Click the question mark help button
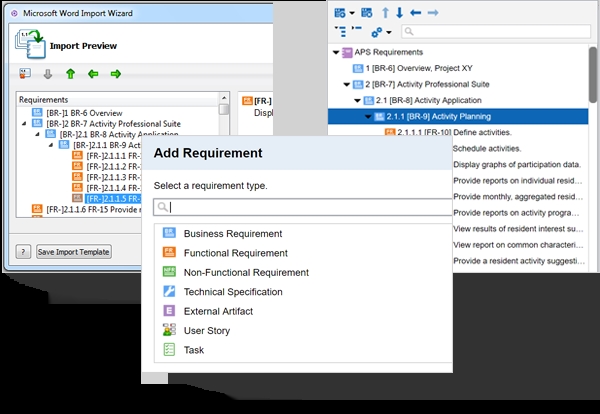 pos(24,251)
